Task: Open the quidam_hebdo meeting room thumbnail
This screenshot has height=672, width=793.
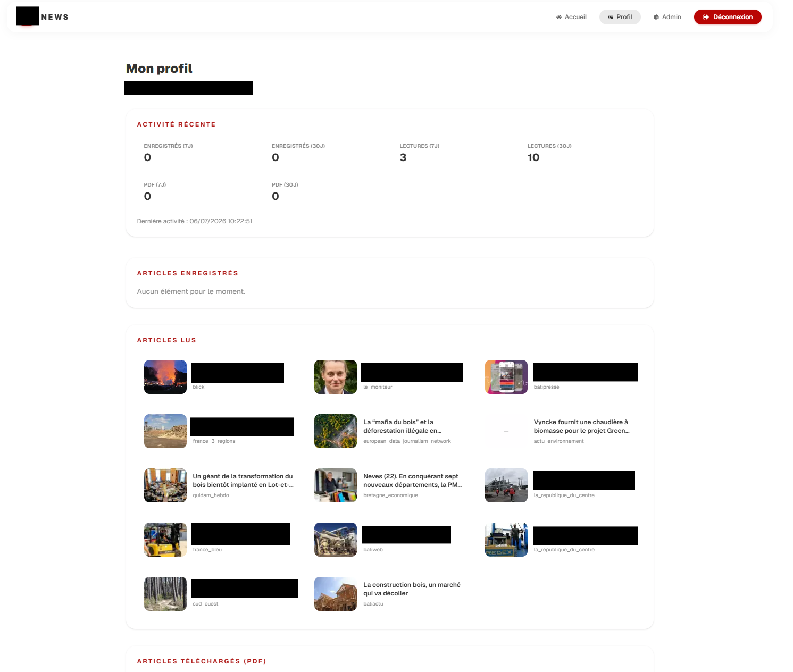Action: (165, 485)
